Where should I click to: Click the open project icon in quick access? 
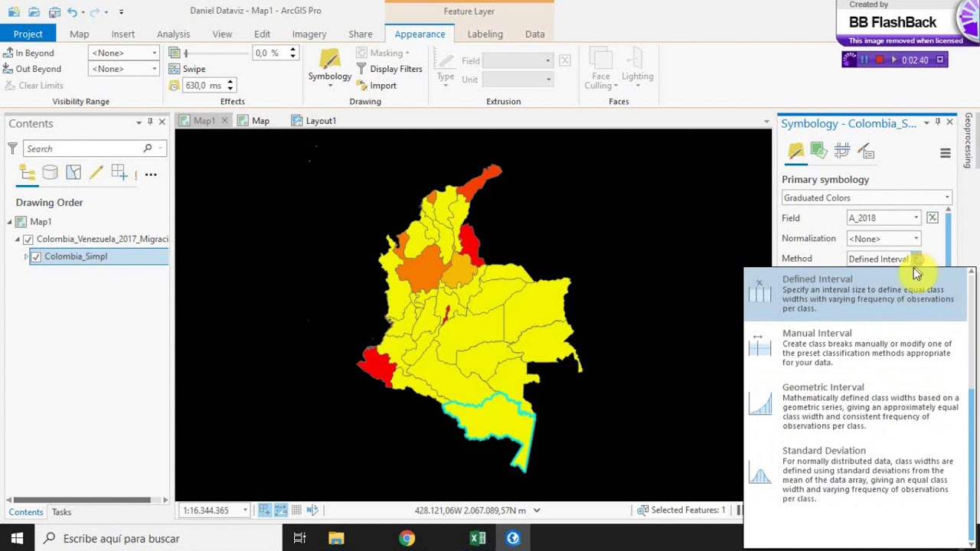tap(34, 12)
